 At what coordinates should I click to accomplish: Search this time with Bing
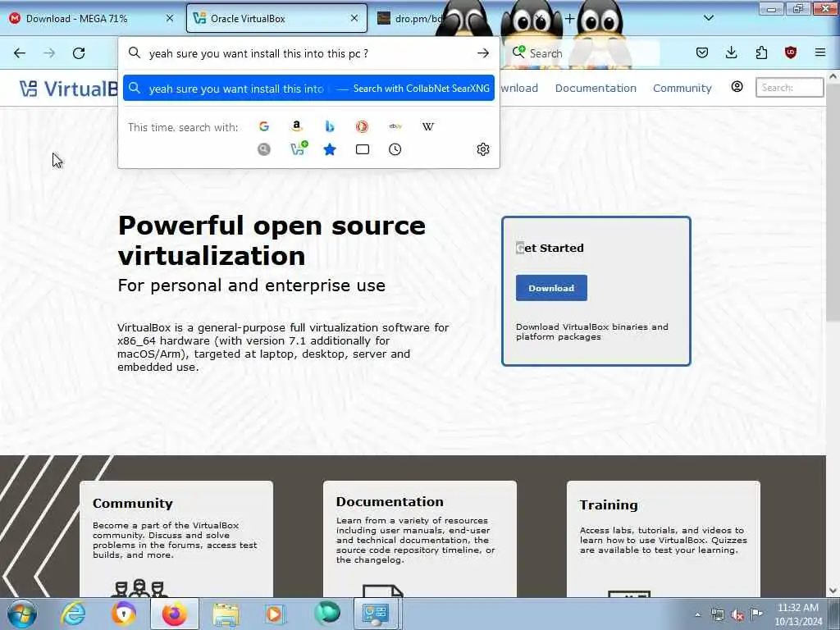point(330,126)
